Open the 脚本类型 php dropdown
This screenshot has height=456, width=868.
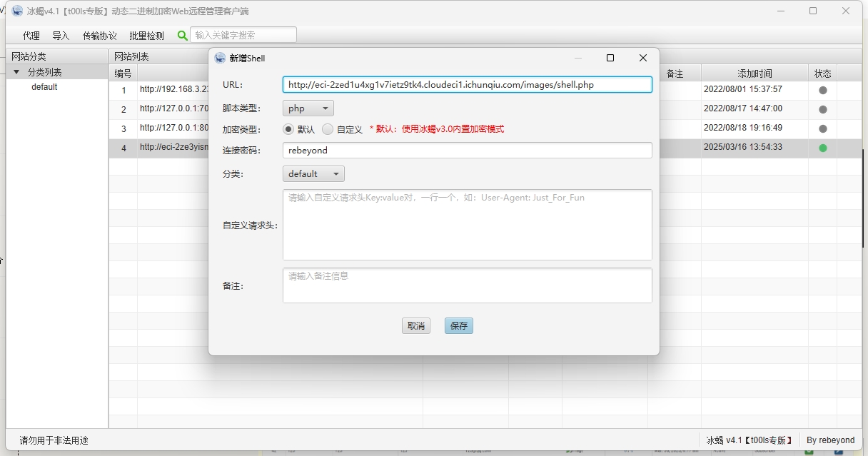point(308,108)
